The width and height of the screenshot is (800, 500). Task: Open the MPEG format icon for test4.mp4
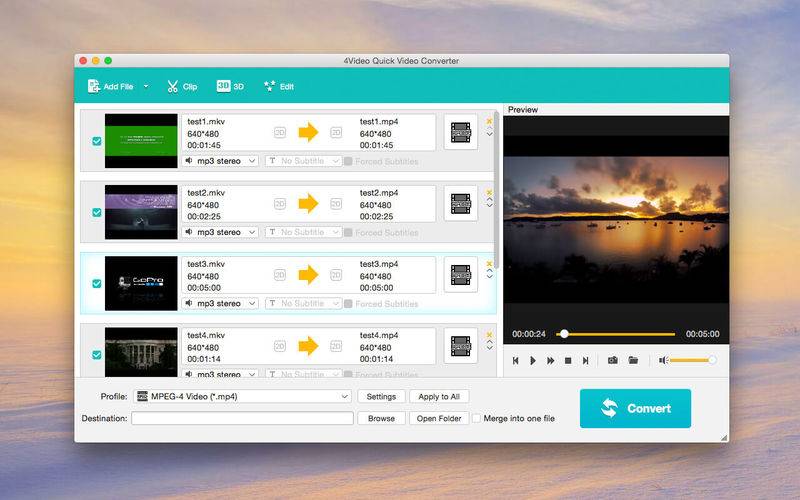click(461, 346)
